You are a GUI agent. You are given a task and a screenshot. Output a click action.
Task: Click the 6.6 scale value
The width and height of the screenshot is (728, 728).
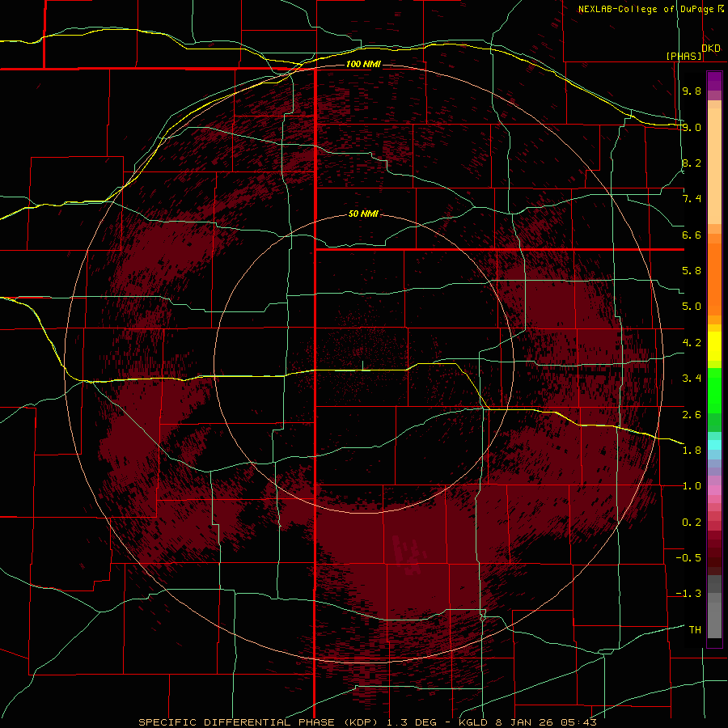692,235
